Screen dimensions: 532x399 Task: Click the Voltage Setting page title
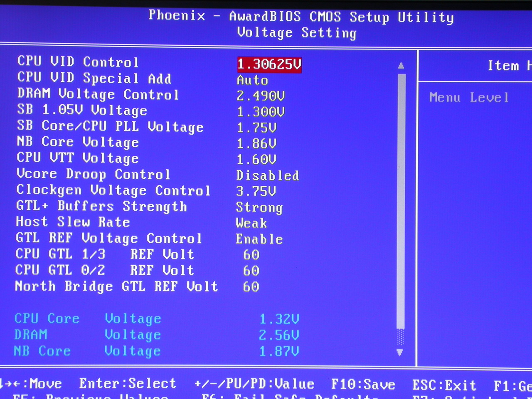pyautogui.click(x=297, y=32)
